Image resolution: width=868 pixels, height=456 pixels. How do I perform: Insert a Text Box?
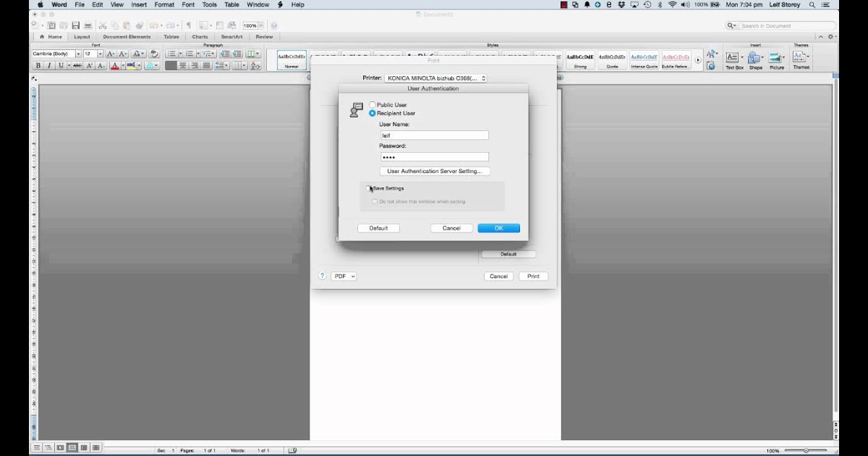point(734,59)
